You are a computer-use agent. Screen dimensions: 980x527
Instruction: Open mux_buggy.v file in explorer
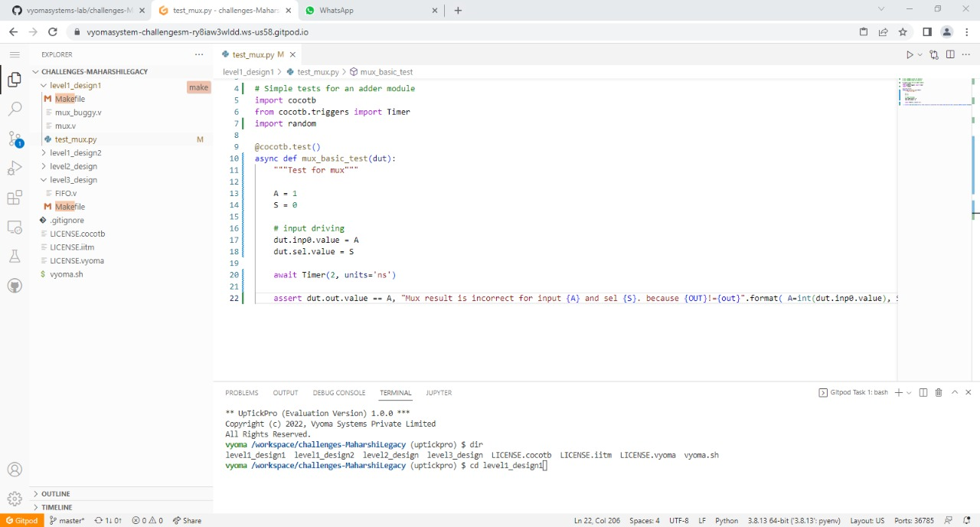tap(78, 113)
